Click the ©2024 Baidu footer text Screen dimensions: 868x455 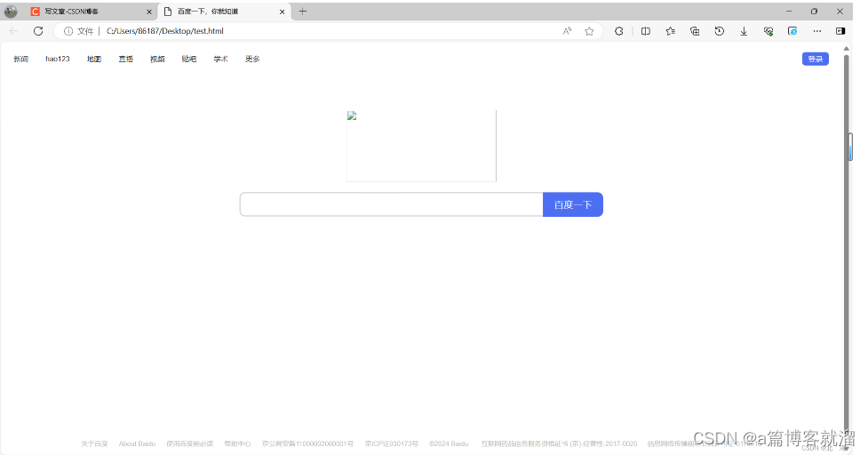(x=449, y=444)
